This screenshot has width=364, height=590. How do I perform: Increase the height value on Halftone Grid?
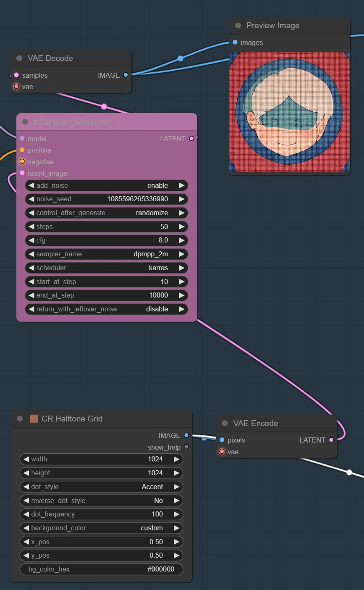176,473
